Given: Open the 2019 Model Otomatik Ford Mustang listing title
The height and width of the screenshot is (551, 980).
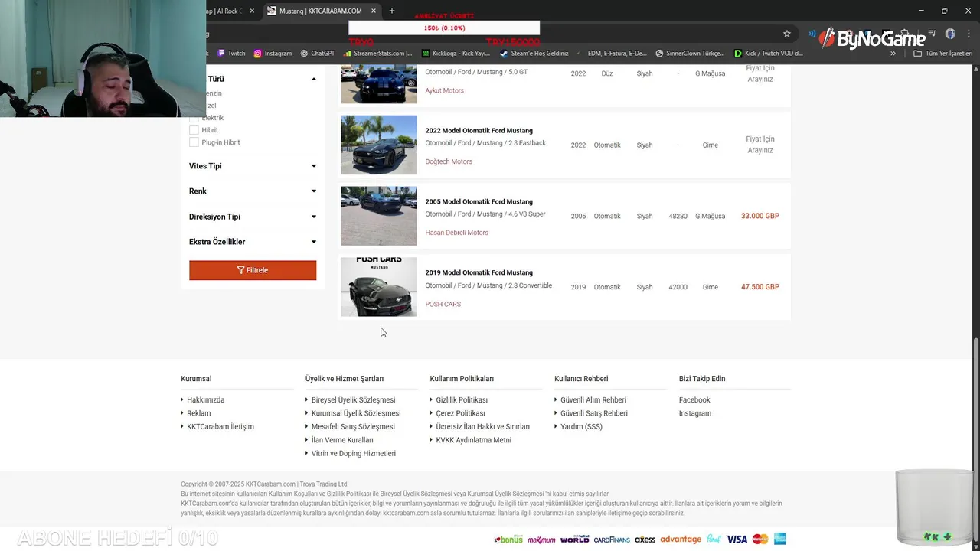Looking at the screenshot, I should click(479, 273).
